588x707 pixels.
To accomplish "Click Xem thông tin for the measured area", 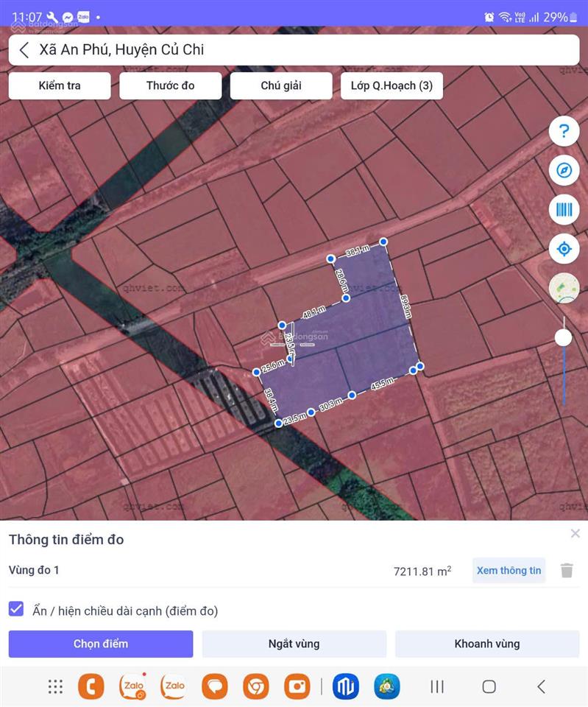I will [x=509, y=570].
